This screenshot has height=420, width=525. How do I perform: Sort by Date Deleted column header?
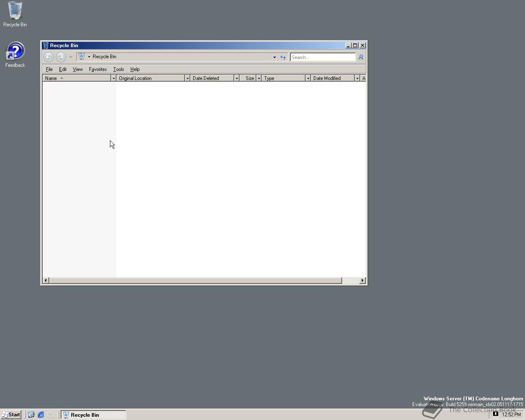click(x=212, y=78)
